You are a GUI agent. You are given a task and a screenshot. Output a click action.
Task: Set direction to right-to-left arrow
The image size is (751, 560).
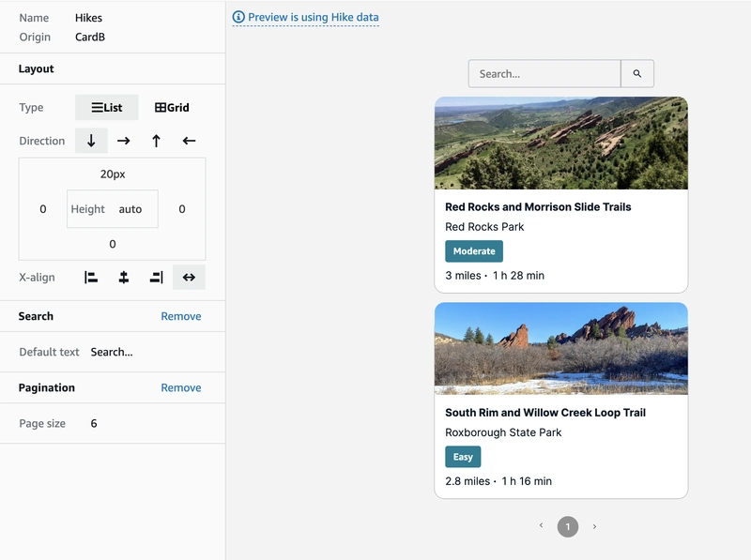click(x=189, y=141)
